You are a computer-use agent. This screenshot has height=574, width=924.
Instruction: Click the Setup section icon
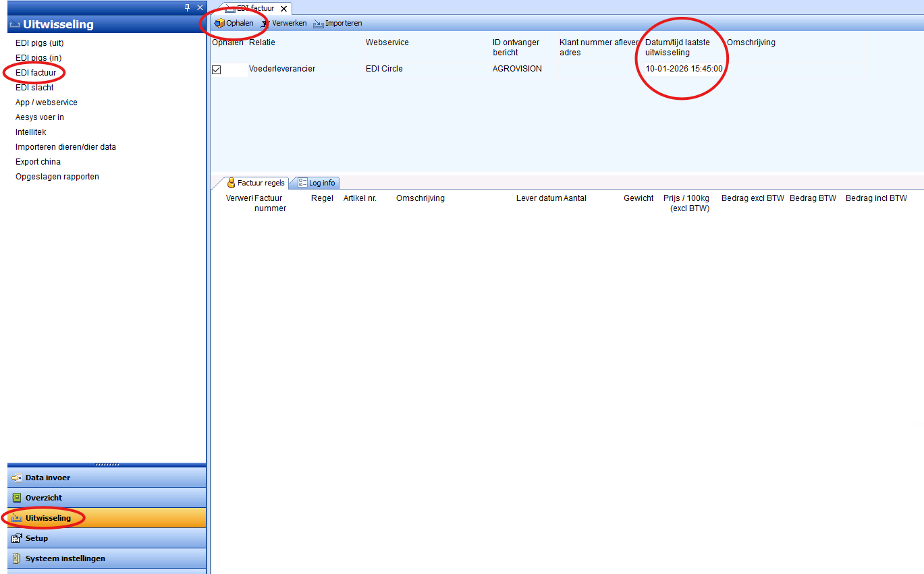pyautogui.click(x=17, y=538)
